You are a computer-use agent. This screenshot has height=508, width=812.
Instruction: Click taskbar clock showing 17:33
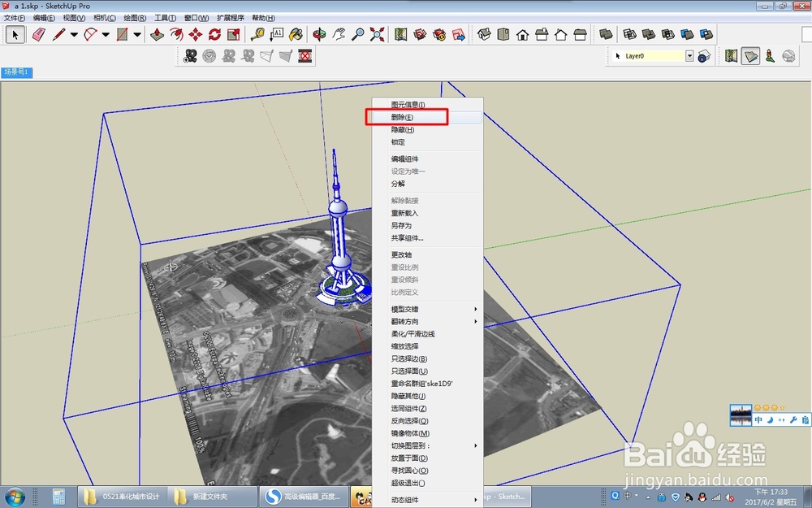tap(771, 497)
